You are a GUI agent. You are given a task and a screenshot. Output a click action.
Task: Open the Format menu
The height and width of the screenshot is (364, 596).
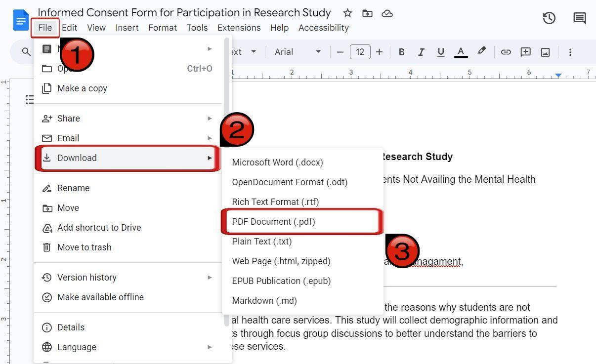click(x=163, y=28)
